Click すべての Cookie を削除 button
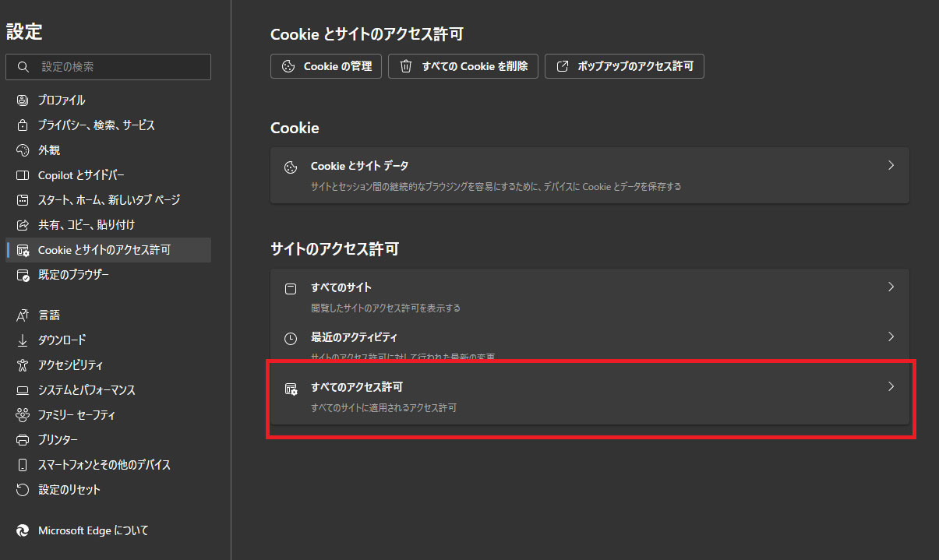The width and height of the screenshot is (939, 560). pyautogui.click(x=463, y=66)
